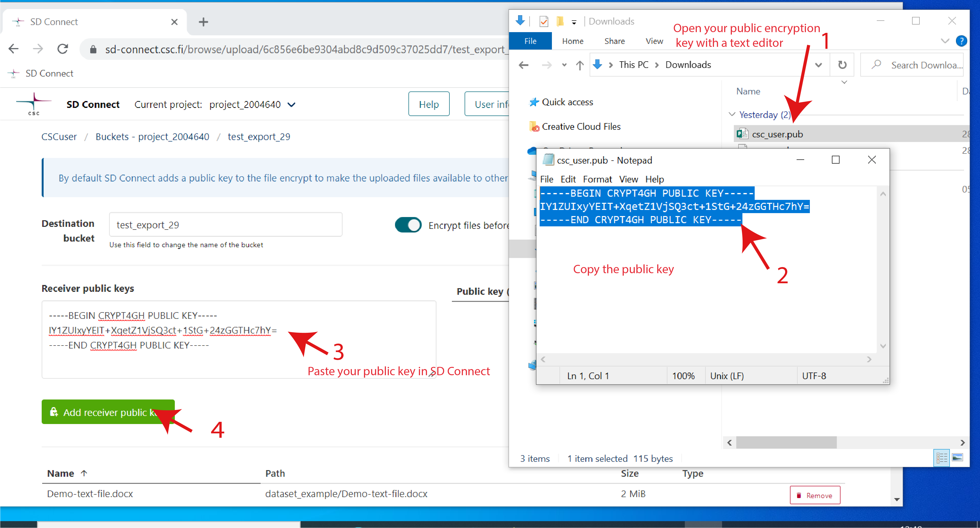This screenshot has width=980, height=528.
Task: Open Notepad Edit menu
Action: (568, 179)
